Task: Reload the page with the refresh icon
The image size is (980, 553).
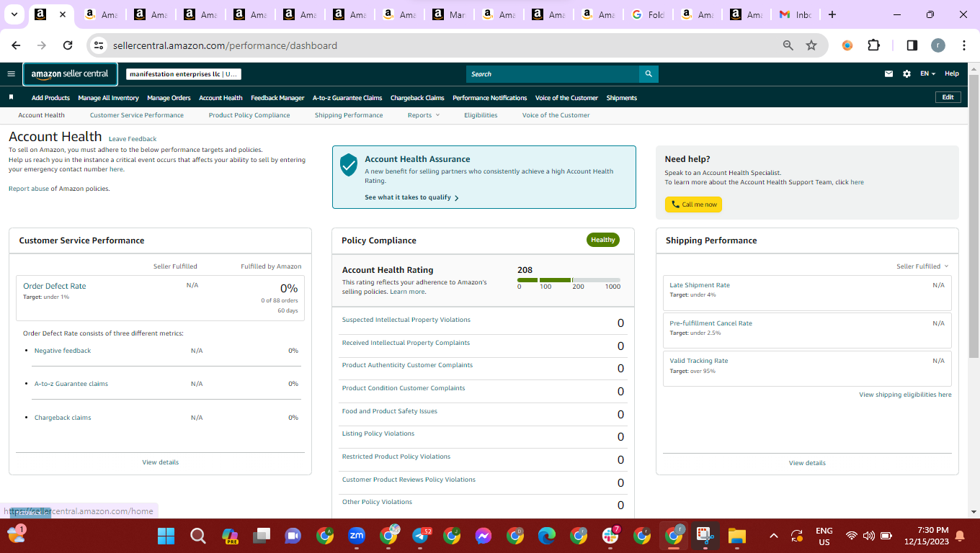Action: click(x=68, y=45)
